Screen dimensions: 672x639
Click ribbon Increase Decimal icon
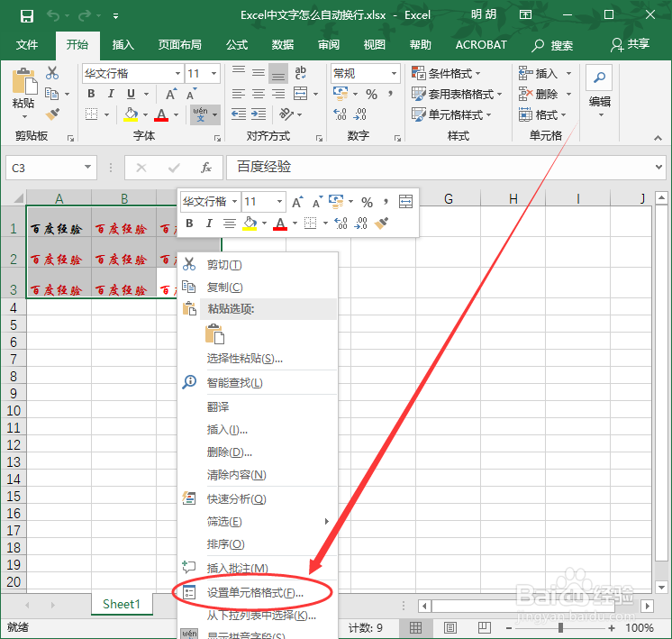click(x=340, y=114)
